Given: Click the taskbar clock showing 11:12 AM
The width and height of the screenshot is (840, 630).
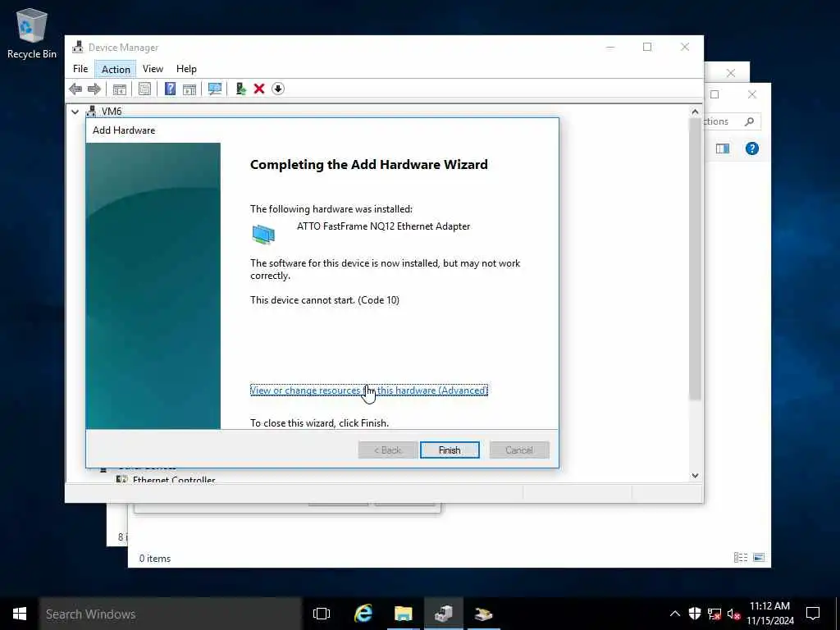Looking at the screenshot, I should pos(769,614).
